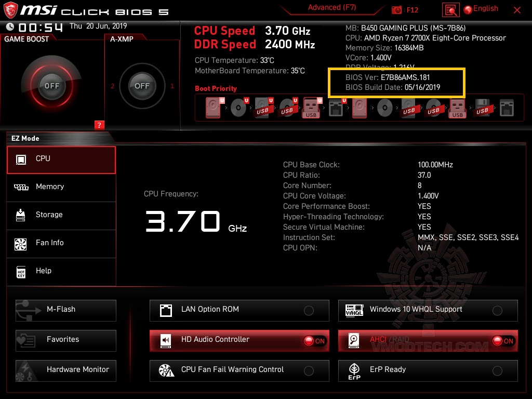The image size is (532, 399).
Task: Enable LAN Option ROM radio toggle
Action: pos(309,311)
